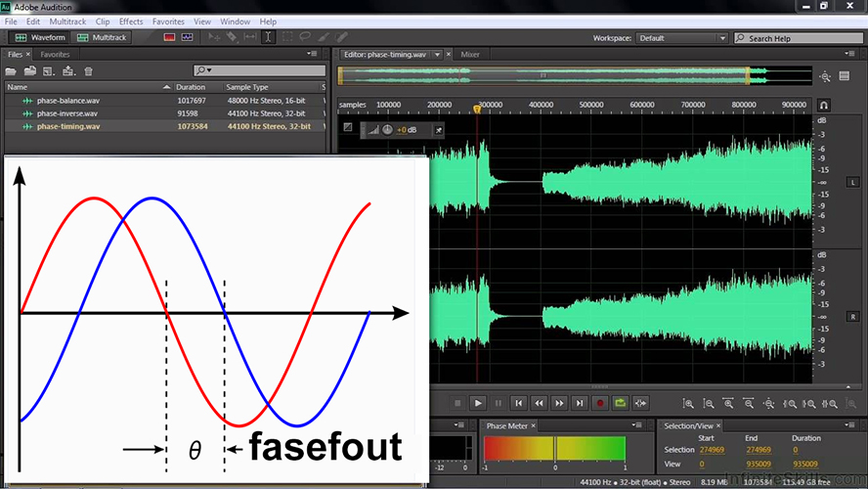Click the Selection Start value 274969

(712, 450)
